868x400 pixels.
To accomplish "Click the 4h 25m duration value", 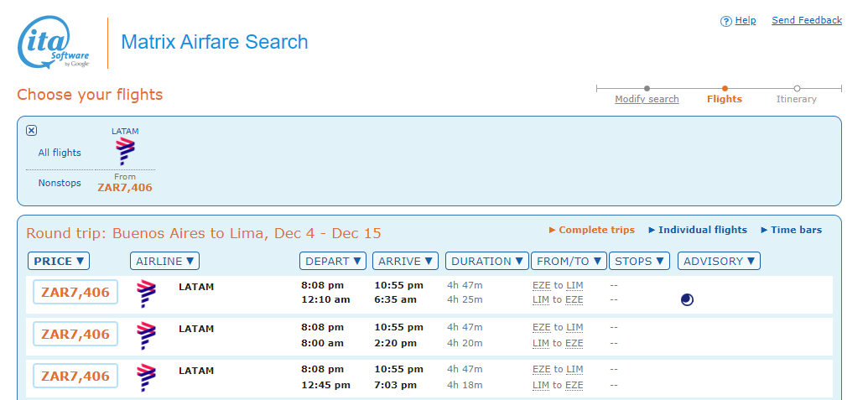I will coord(465,300).
